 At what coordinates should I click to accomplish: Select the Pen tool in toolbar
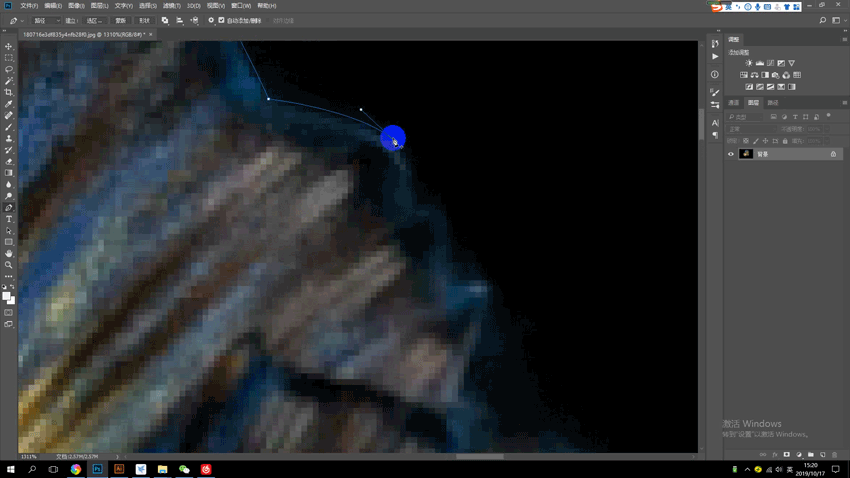[x=9, y=208]
